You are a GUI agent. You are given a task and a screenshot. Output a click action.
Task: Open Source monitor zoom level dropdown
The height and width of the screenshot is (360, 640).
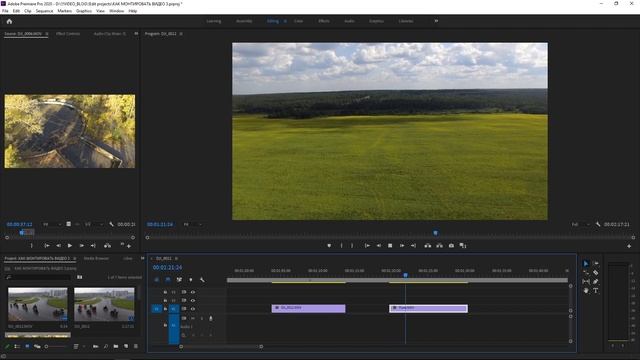click(x=51, y=224)
